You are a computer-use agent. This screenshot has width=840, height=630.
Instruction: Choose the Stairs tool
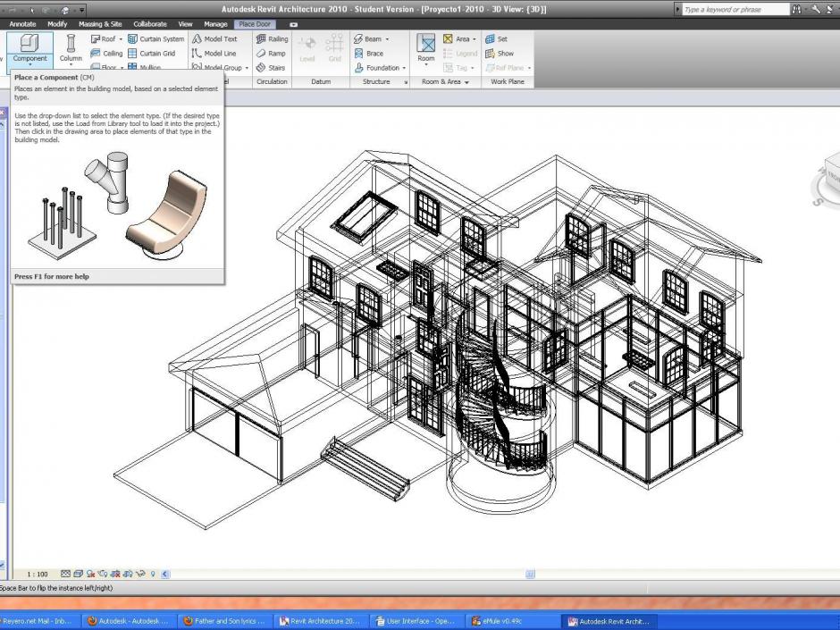271,68
